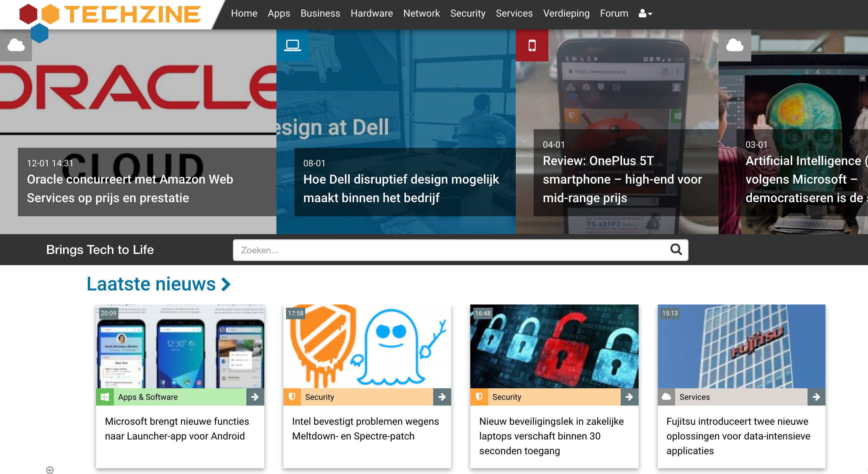Open the Hoe Dell disruptief design article
Screen dimensions: 868x474
[x=401, y=189]
